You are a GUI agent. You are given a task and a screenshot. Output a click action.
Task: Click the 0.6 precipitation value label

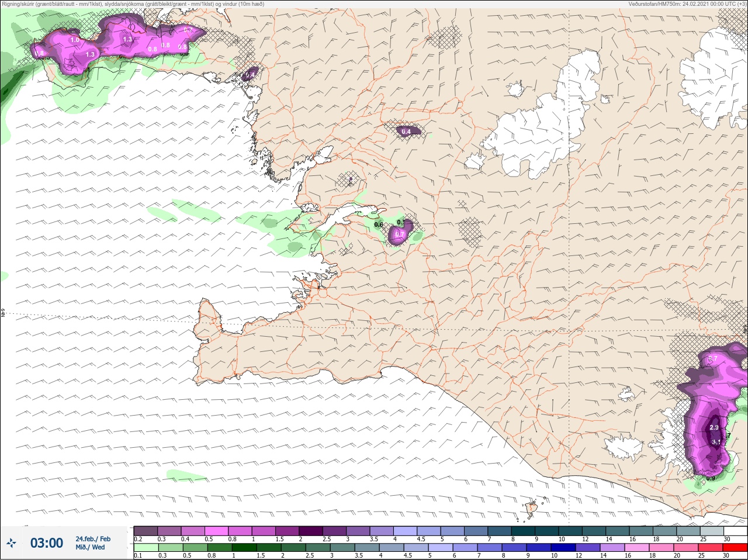(x=378, y=224)
